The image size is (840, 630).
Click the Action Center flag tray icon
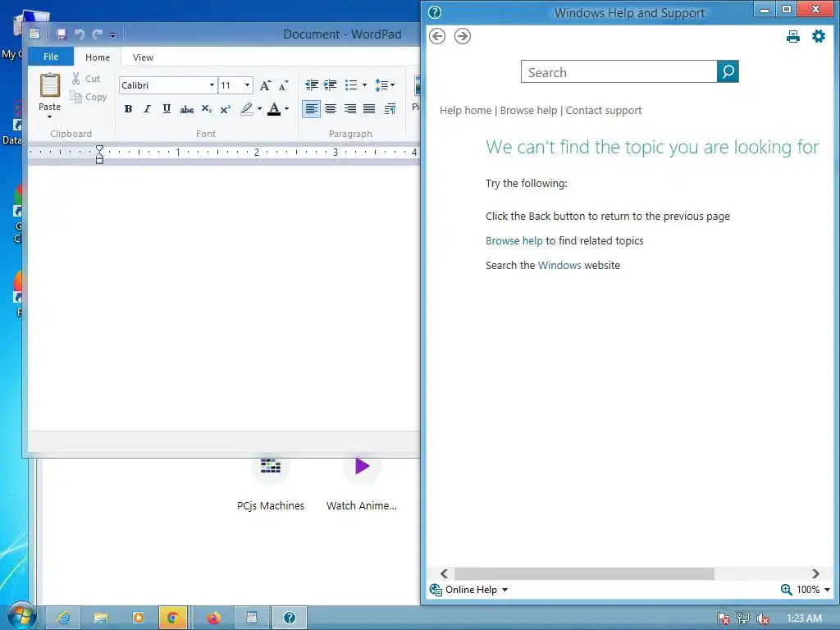724,619
